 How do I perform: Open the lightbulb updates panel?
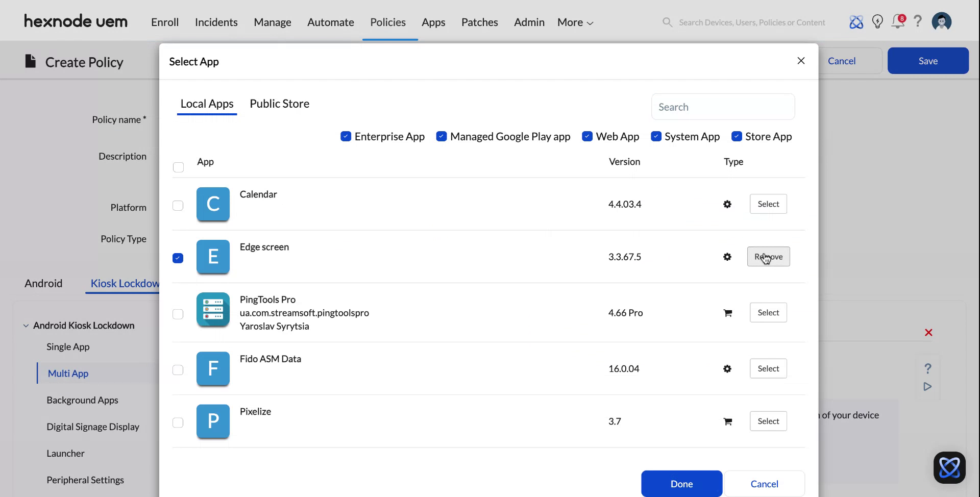pos(877,21)
